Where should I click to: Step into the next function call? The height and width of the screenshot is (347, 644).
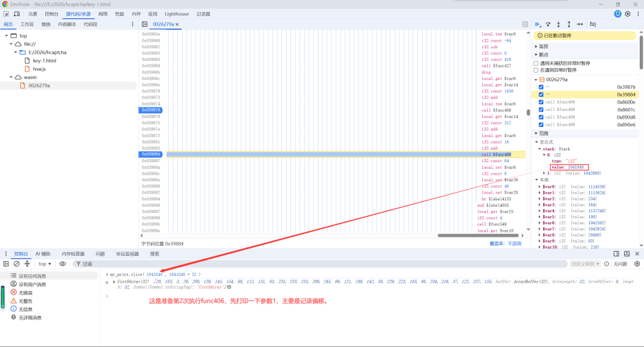(558, 24)
